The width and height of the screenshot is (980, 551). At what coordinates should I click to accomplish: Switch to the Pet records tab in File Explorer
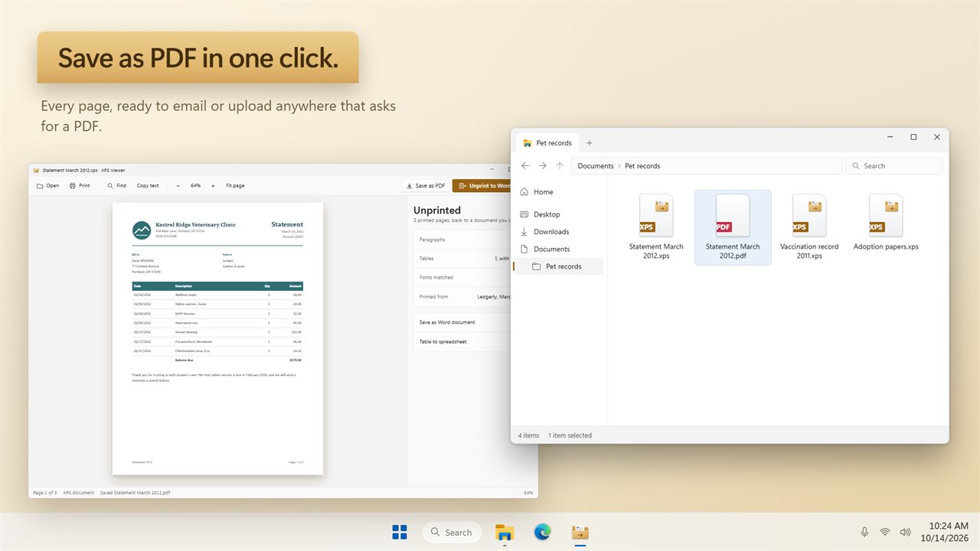pyautogui.click(x=547, y=143)
